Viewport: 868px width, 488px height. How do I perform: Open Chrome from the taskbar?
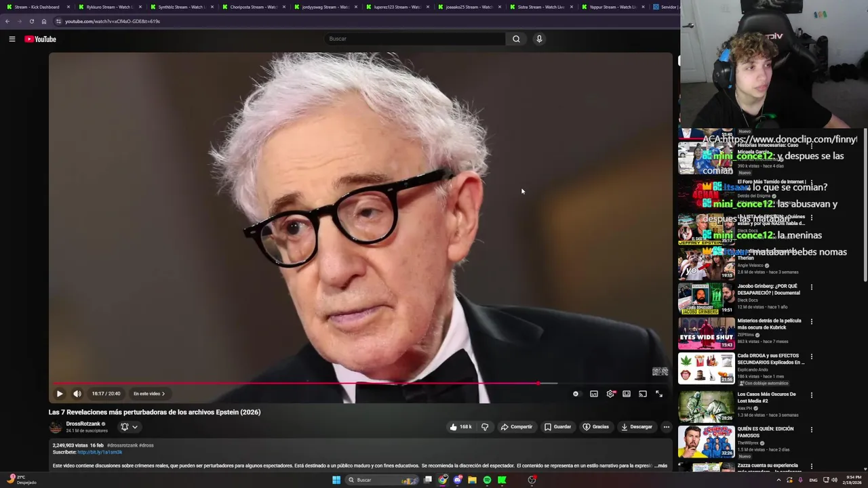click(x=443, y=480)
